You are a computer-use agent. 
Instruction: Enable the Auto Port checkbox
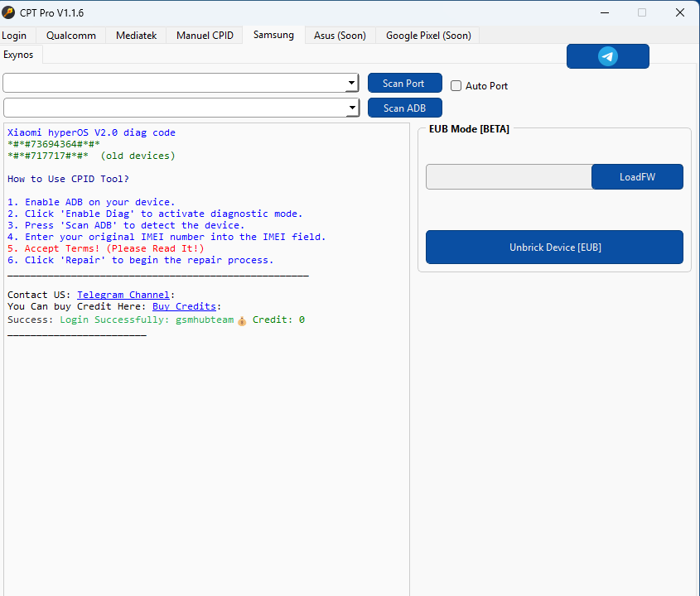(456, 85)
